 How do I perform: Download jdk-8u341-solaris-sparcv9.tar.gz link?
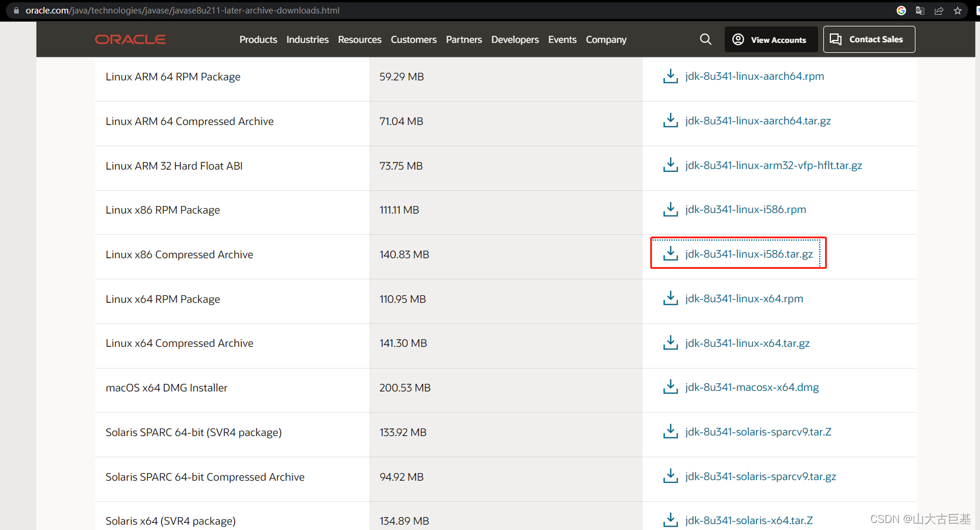coord(761,477)
